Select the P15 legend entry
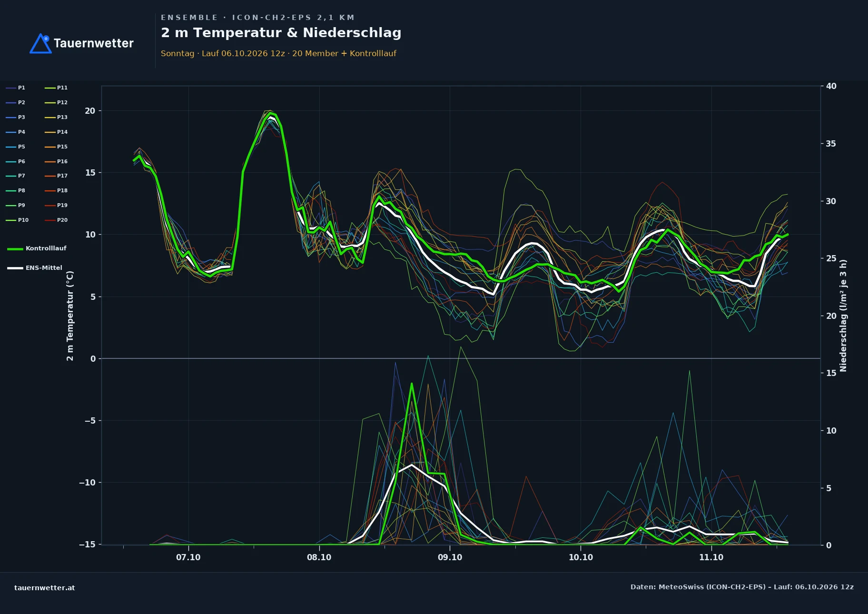This screenshot has width=868, height=614. click(x=56, y=147)
